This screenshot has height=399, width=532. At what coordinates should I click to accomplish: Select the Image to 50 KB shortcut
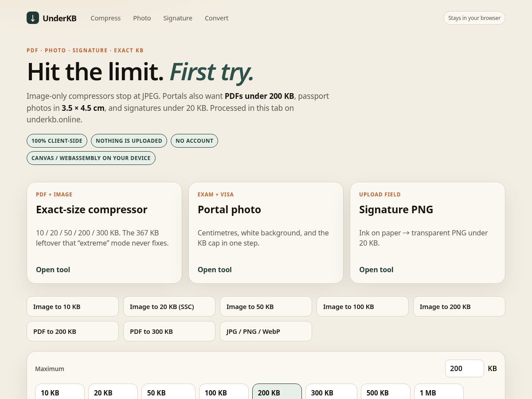coord(266,306)
